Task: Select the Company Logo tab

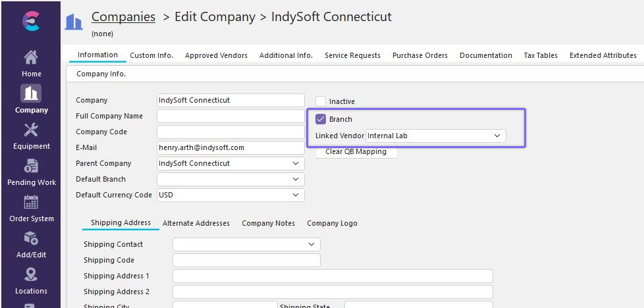Action: click(x=332, y=223)
